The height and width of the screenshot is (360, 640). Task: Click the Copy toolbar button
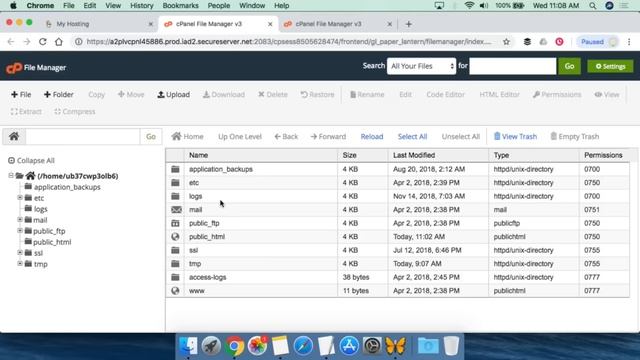pyautogui.click(x=96, y=94)
